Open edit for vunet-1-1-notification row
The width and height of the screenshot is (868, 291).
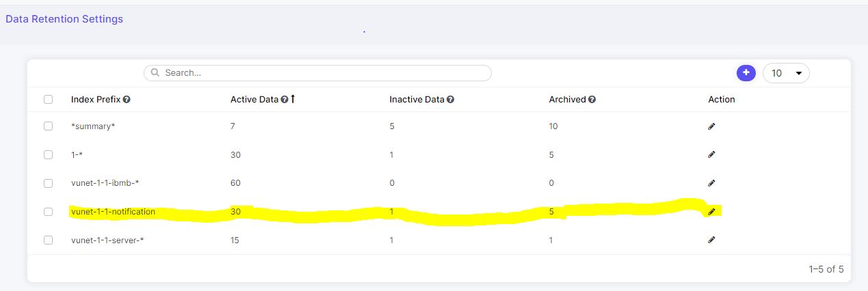click(x=711, y=212)
